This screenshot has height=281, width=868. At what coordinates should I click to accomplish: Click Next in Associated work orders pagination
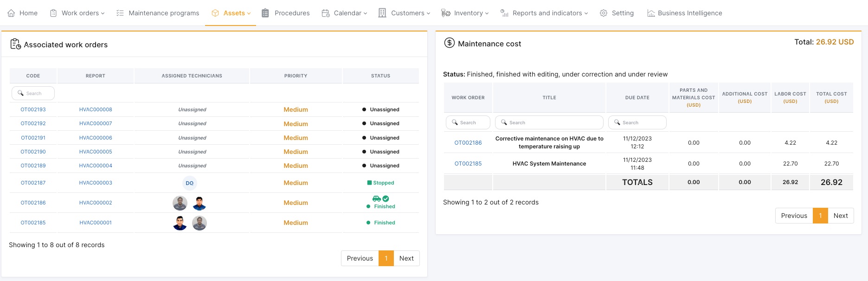point(406,258)
